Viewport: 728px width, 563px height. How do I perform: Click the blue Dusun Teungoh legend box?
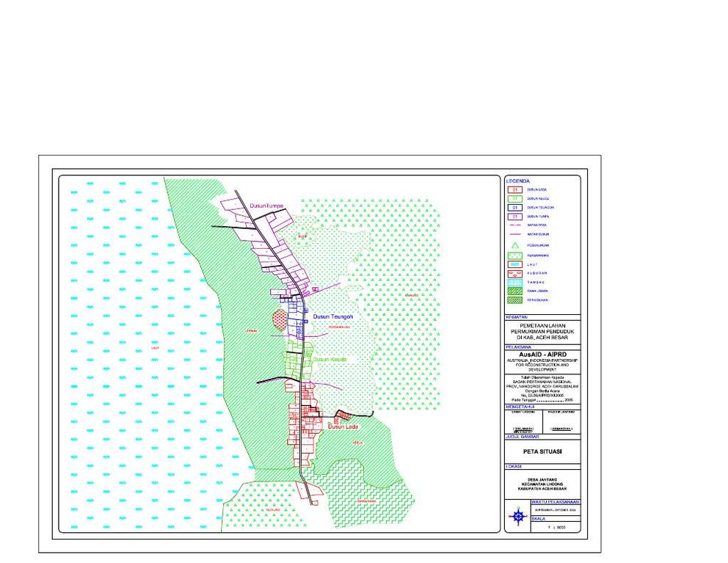coord(515,208)
